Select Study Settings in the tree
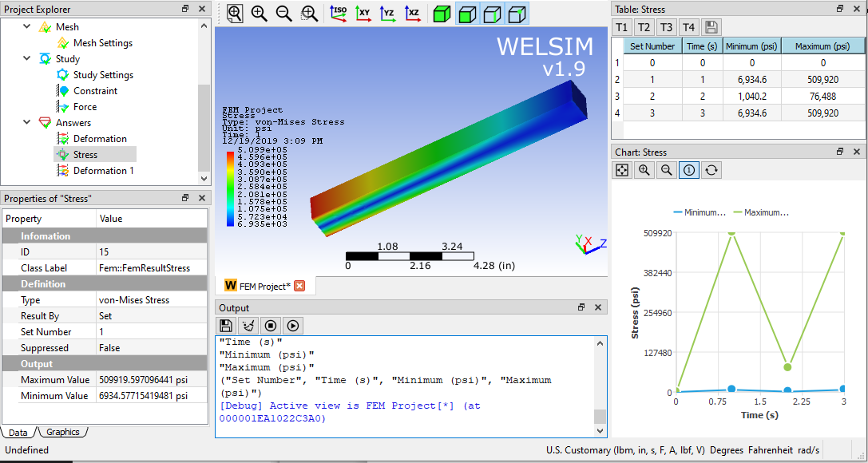 (x=103, y=75)
